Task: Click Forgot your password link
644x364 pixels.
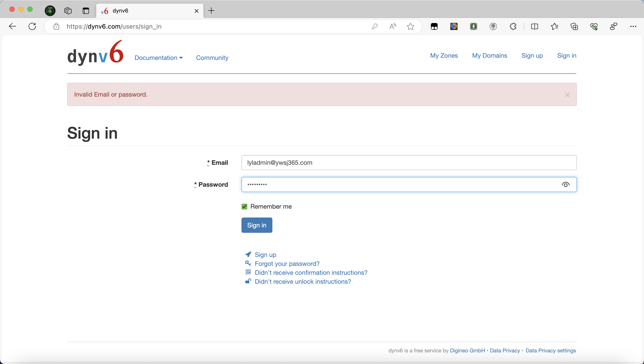Action: click(287, 264)
